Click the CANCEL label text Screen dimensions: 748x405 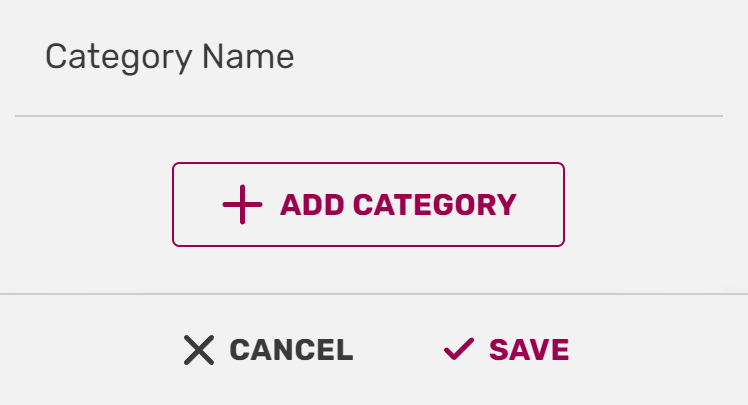(x=291, y=350)
